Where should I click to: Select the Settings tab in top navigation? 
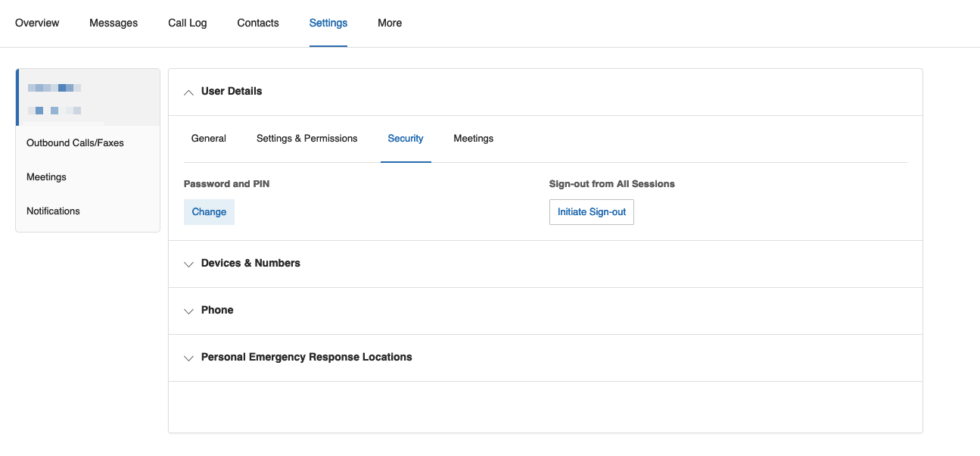(328, 23)
